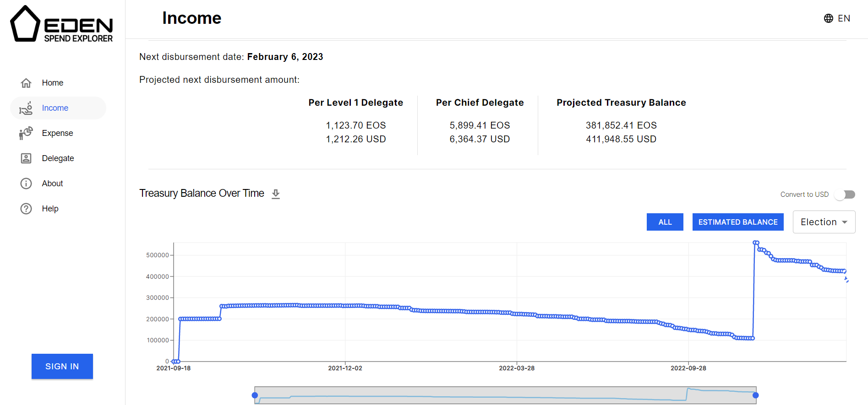
Task: Click the 500000 y-axis label
Action: coord(158,255)
